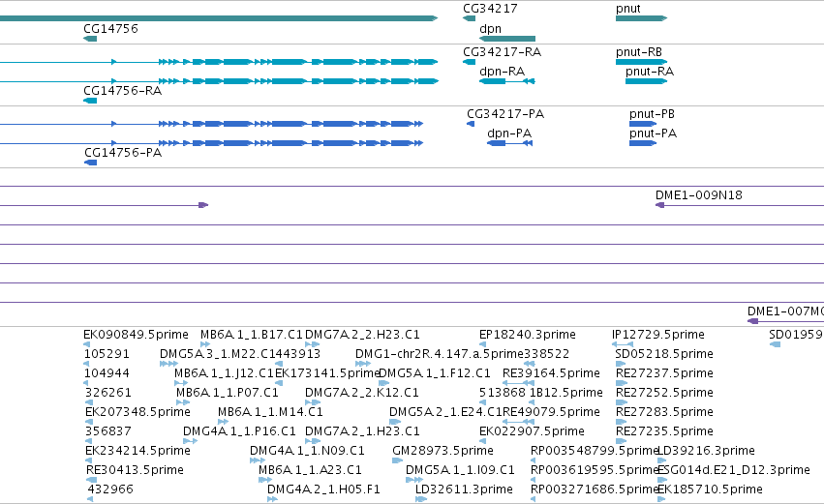824x504 pixels.
Task: Click EST label RE27235.5prime
Action: 664,431
